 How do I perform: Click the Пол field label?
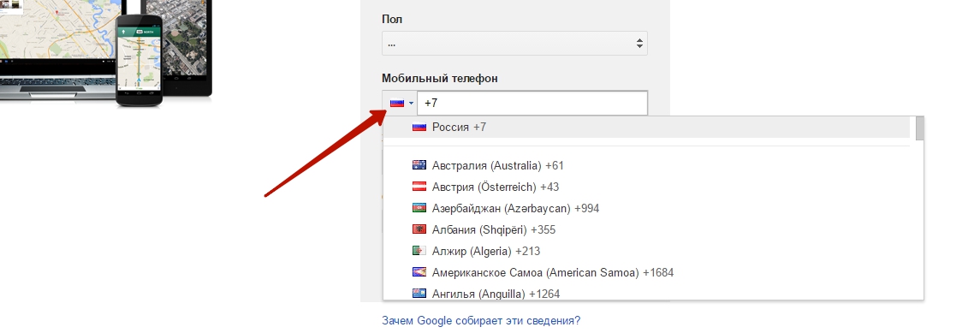pyautogui.click(x=392, y=20)
